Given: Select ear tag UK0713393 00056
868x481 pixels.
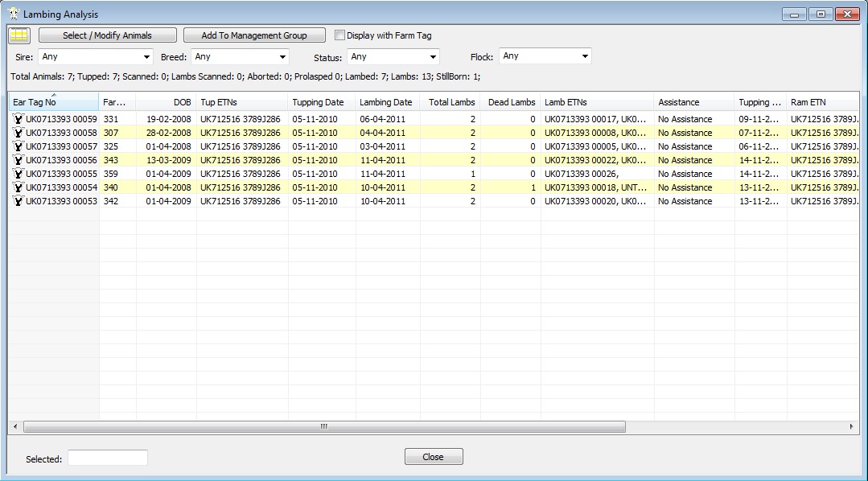Looking at the screenshot, I should [61, 160].
